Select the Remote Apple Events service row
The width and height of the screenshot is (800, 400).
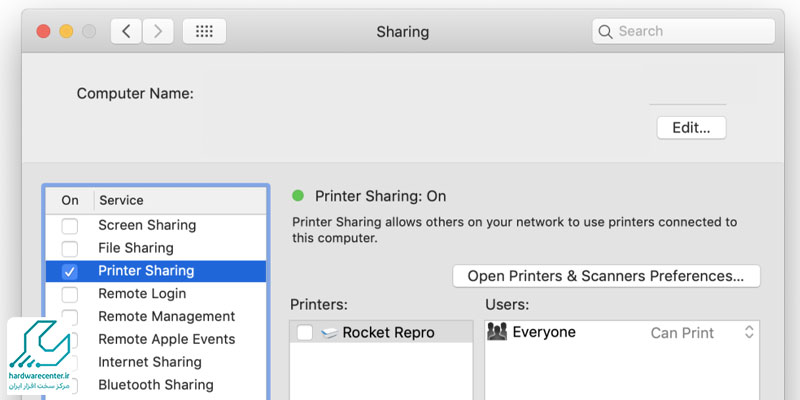tap(156, 339)
